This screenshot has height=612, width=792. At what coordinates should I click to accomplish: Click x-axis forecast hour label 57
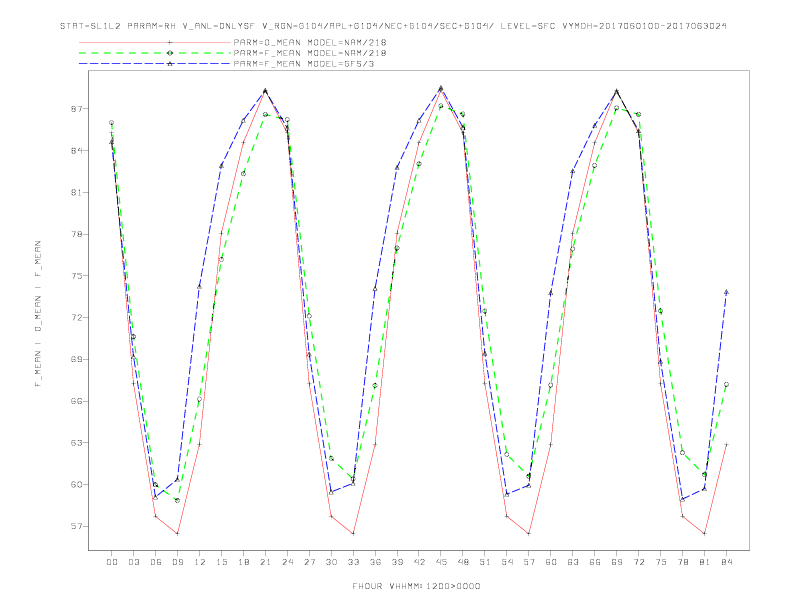tap(529, 562)
